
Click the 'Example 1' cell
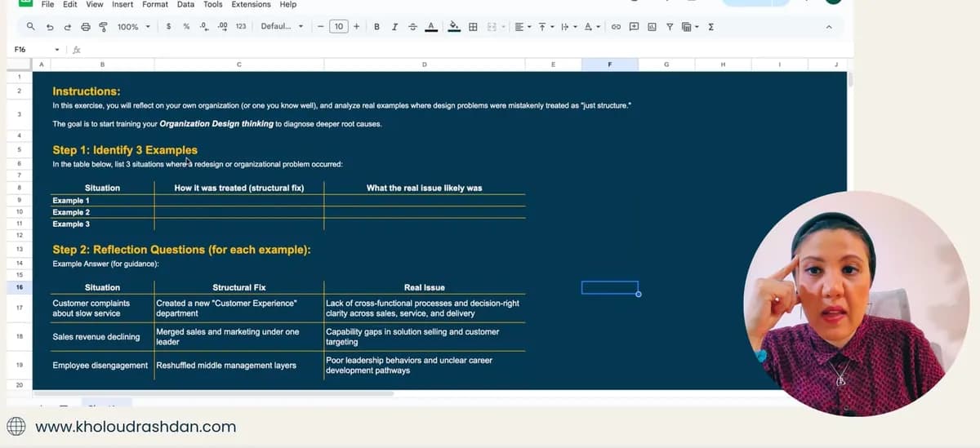pyautogui.click(x=102, y=200)
